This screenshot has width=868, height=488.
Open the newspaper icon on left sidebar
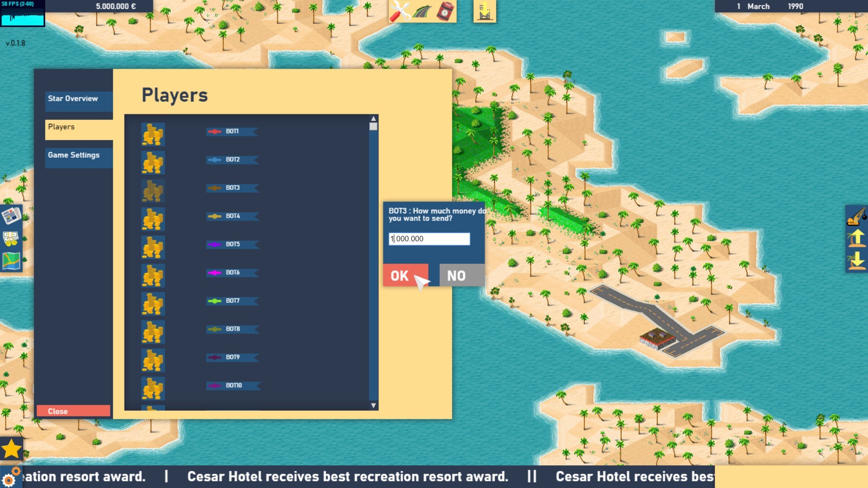point(11,216)
